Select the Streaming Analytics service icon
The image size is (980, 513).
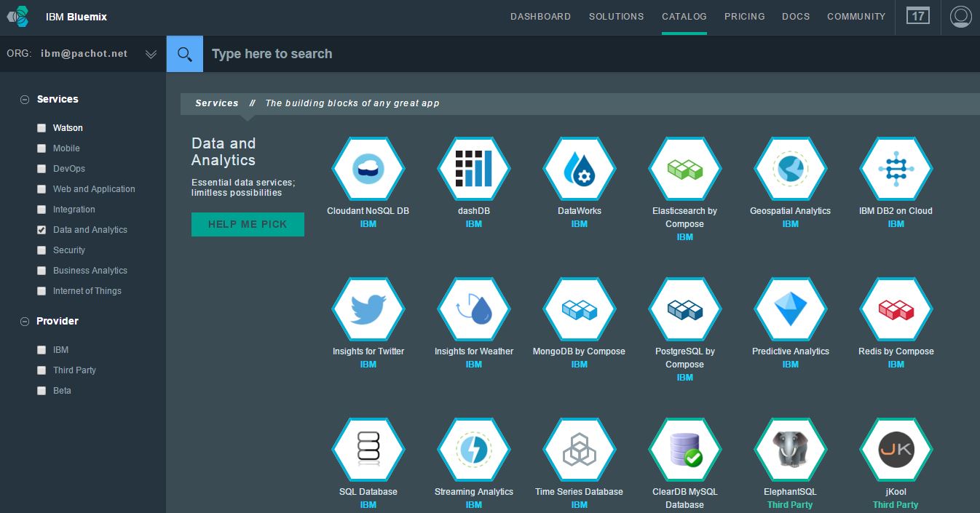point(474,449)
